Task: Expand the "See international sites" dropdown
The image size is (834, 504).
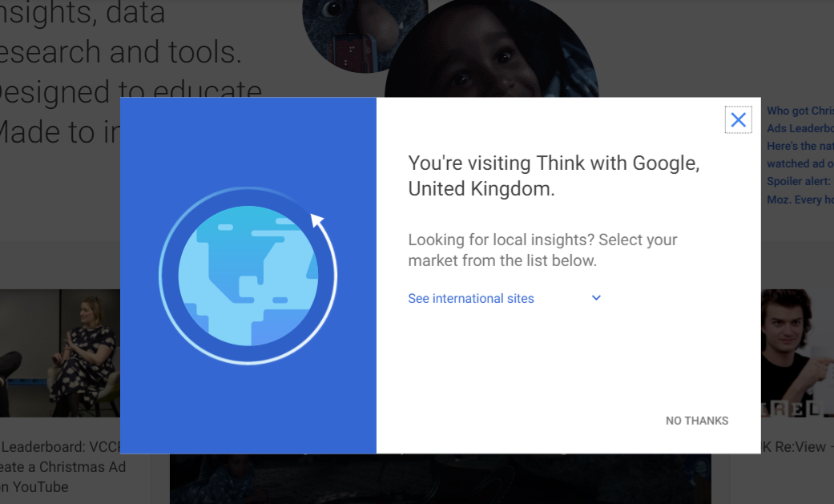Action: point(504,298)
